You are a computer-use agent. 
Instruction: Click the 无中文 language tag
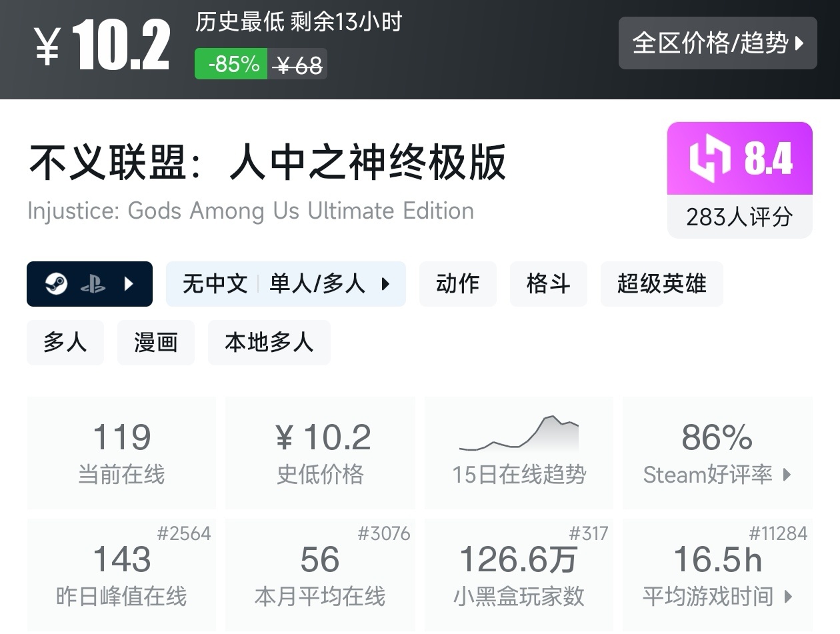215,284
